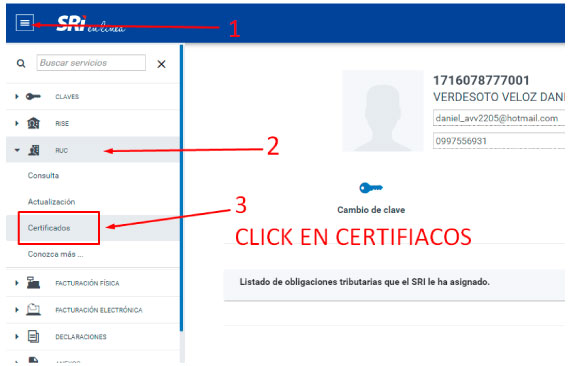
Task: Click Listado de obligaciones tributarias heading
Action: (x=364, y=282)
